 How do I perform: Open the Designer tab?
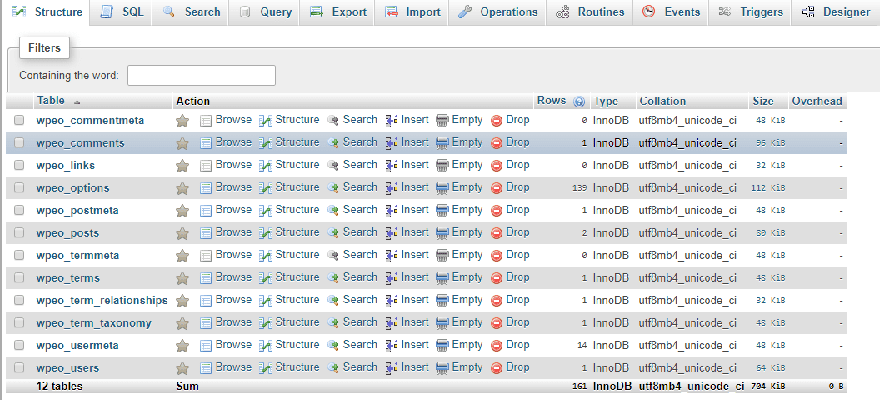[x=836, y=12]
